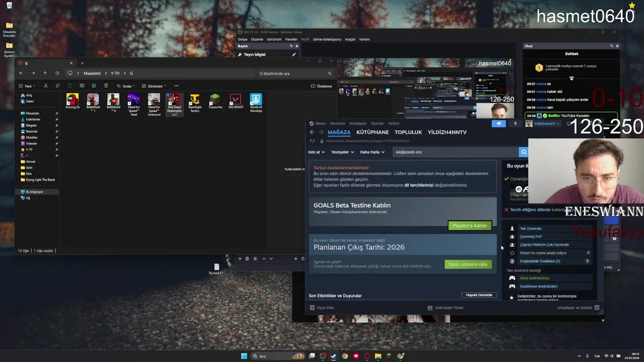Click Playtest'e Katılın button

pyautogui.click(x=470, y=226)
